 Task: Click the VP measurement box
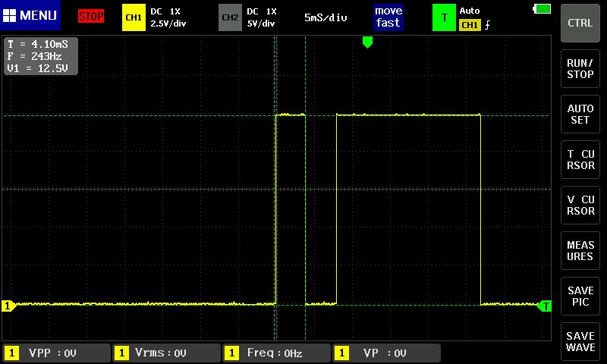coord(386,353)
